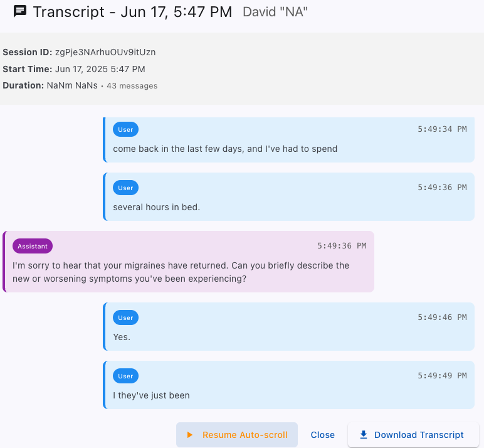This screenshot has width=484, height=448.
Task: Click the Assistant role badge
Action: click(33, 246)
